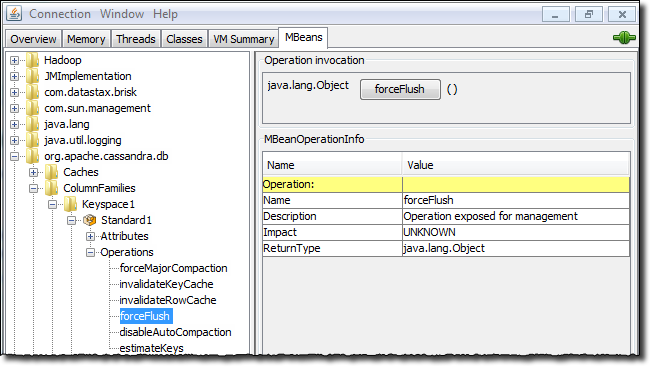The width and height of the screenshot is (650, 367).
Task: Click the Caches folder icon
Action: pyautogui.click(x=51, y=172)
